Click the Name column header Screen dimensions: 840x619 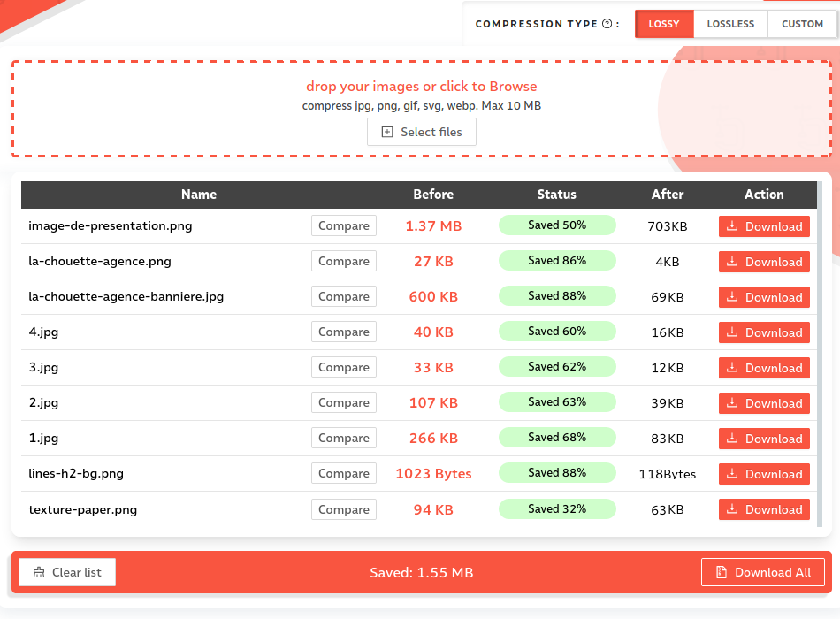199,195
